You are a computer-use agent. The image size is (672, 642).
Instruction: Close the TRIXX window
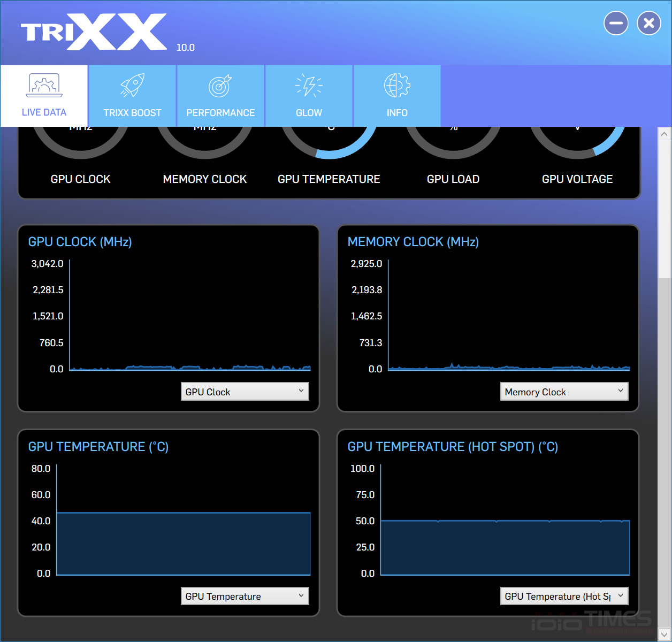point(649,23)
